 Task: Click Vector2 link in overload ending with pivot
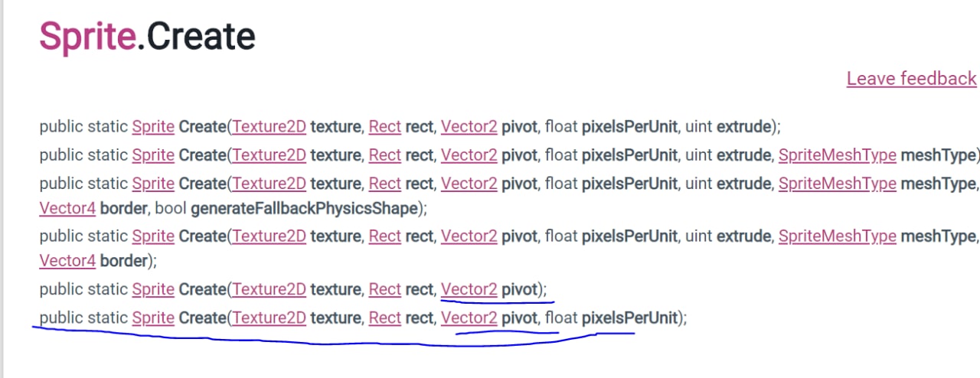point(469,289)
